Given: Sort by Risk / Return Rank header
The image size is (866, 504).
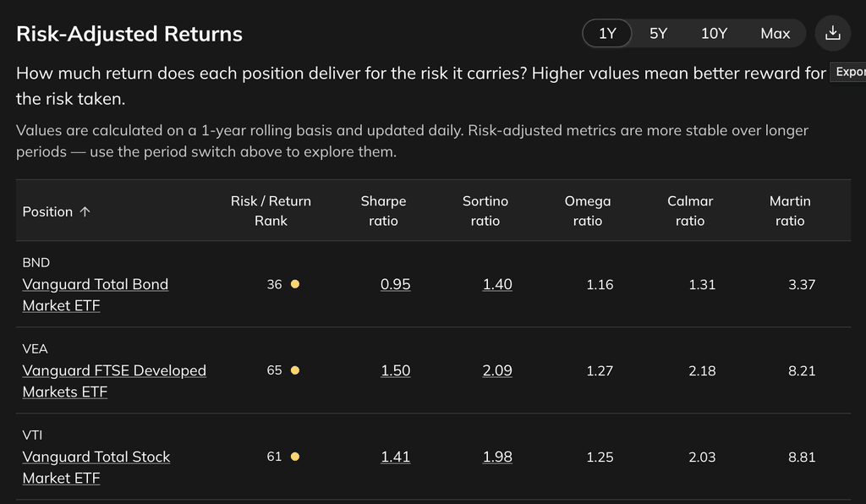Looking at the screenshot, I should tap(271, 211).
